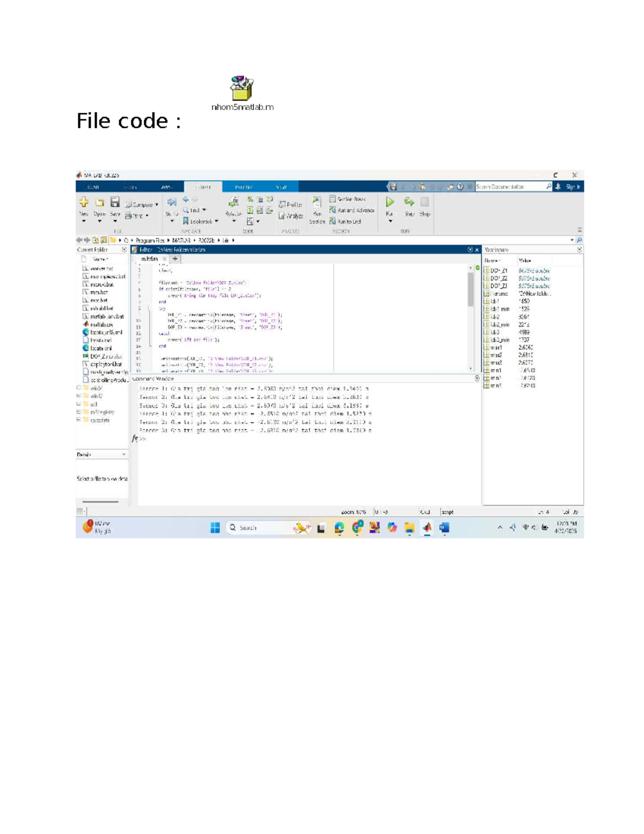Viewport: 644px width, 834px height.
Task: Click the File Explorer icon on the taskbar
Action: pyautogui.click(x=409, y=528)
